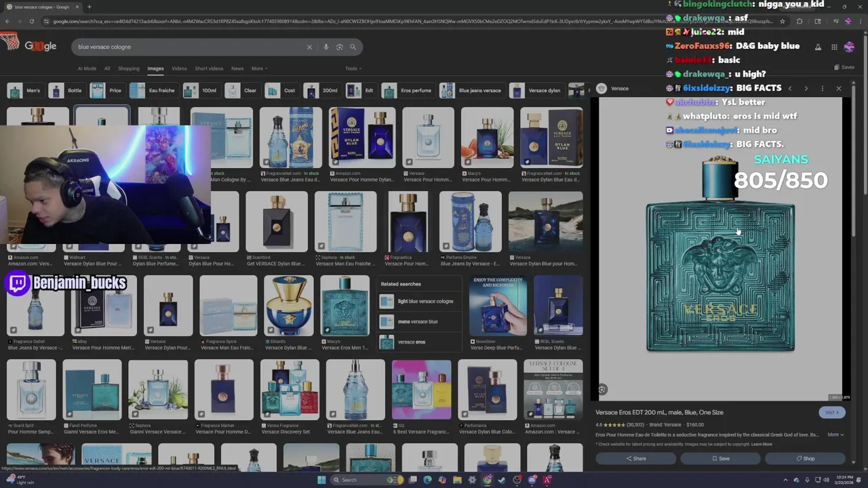Close the image preview panel
This screenshot has width=868, height=488.
click(x=838, y=88)
